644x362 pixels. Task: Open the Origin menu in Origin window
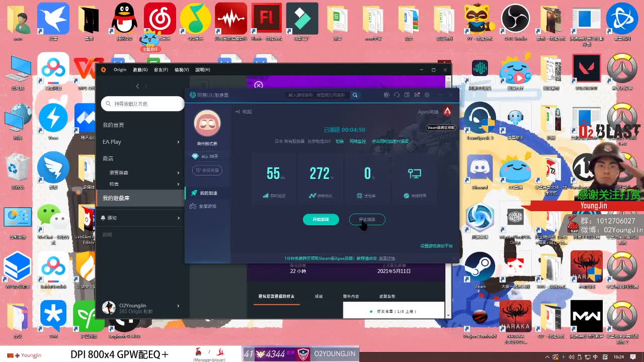click(120, 70)
